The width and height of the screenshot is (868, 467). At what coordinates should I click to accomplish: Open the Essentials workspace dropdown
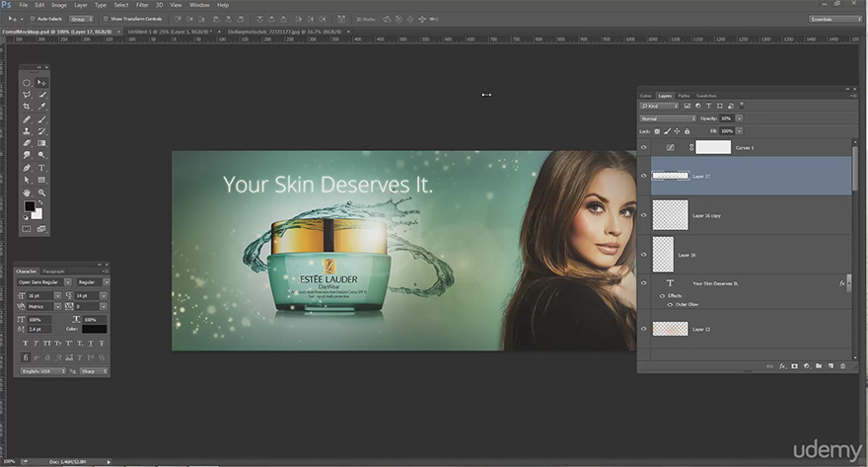835,19
